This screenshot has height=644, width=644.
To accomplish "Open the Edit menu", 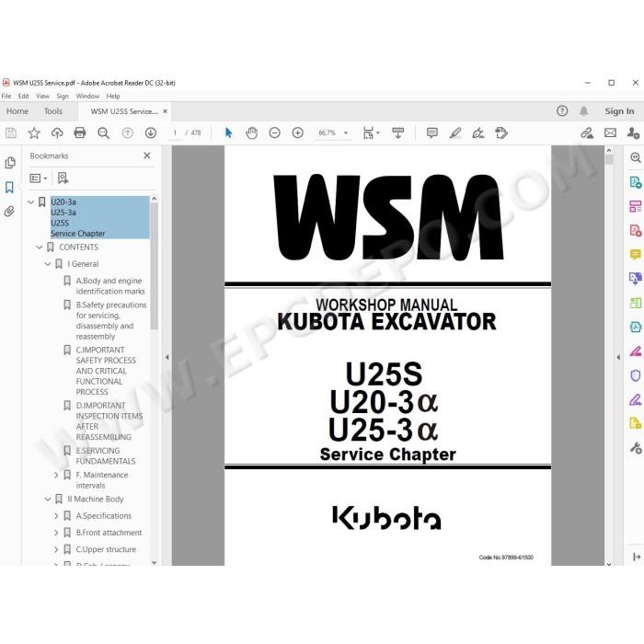I will pos(23,96).
